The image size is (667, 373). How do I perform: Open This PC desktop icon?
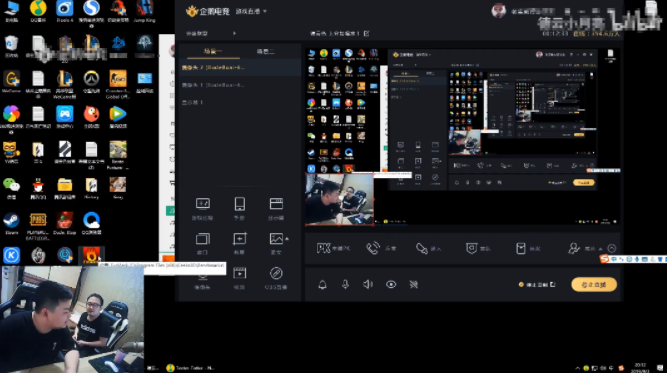click(x=11, y=11)
